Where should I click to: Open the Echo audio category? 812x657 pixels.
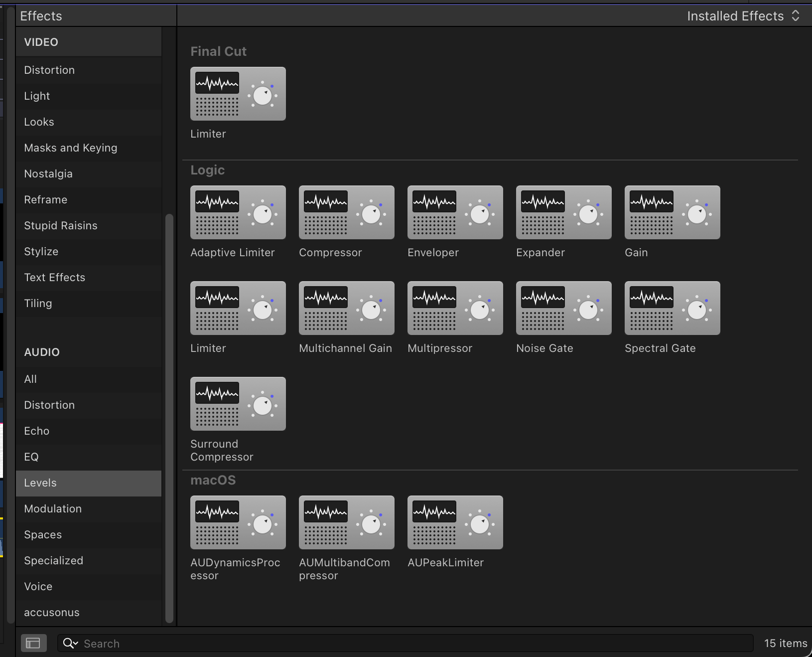89,431
